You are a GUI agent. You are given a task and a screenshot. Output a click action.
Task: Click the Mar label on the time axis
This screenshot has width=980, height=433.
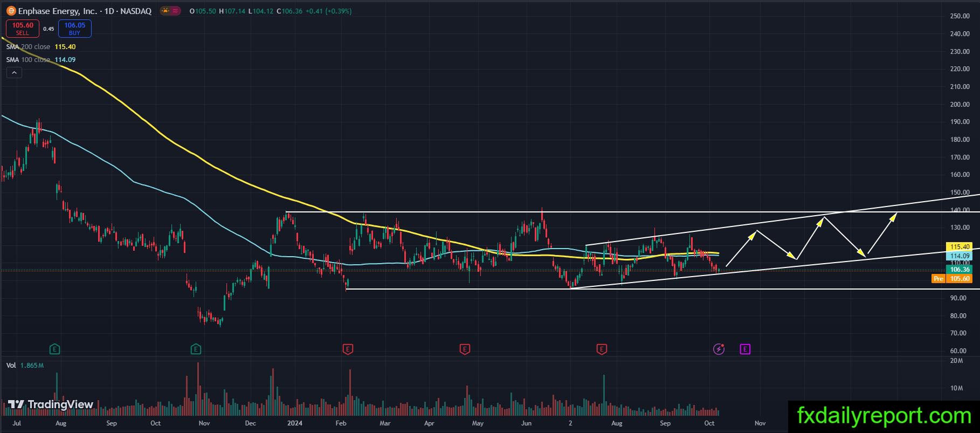tap(385, 423)
